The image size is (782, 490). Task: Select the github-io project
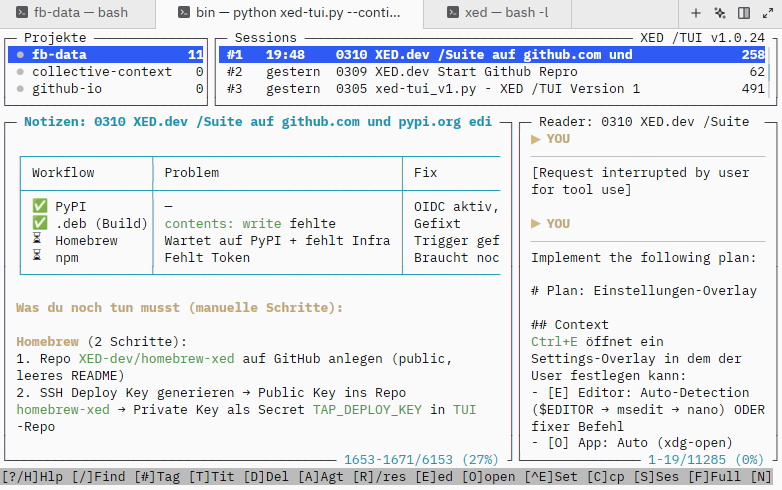(106, 88)
